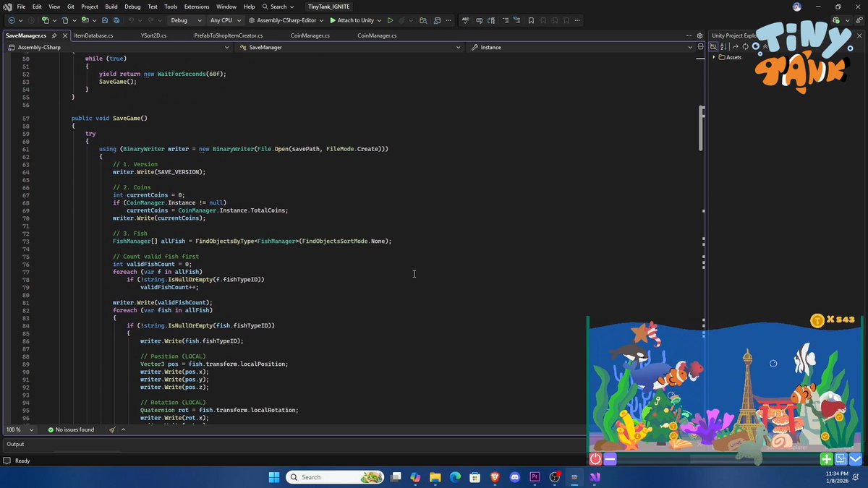
Task: Open the Debug configuration dropdown
Action: point(187,20)
